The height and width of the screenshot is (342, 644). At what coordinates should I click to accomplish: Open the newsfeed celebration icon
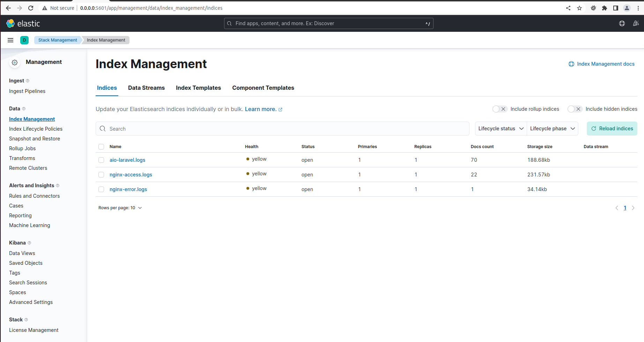(x=636, y=23)
